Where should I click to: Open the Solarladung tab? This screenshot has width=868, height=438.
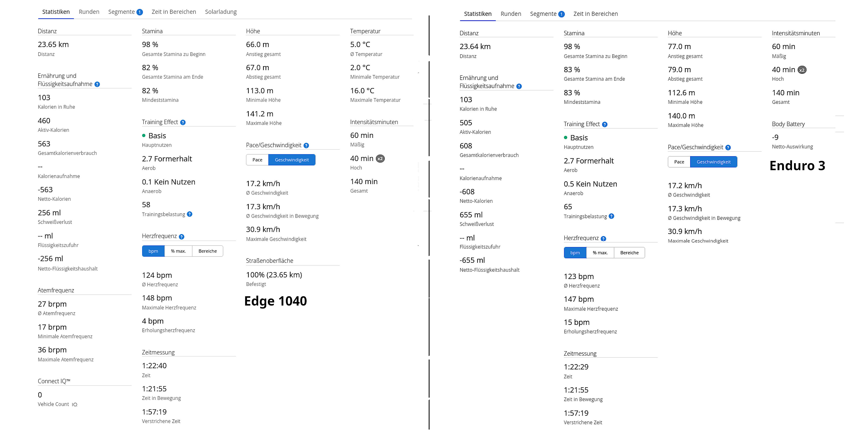221,12
